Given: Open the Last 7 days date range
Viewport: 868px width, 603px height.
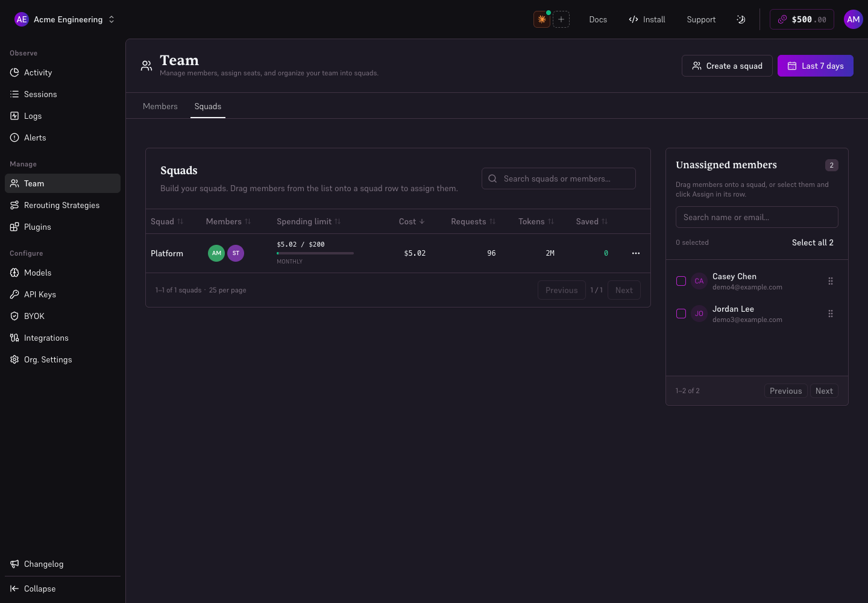Looking at the screenshot, I should click(x=816, y=66).
